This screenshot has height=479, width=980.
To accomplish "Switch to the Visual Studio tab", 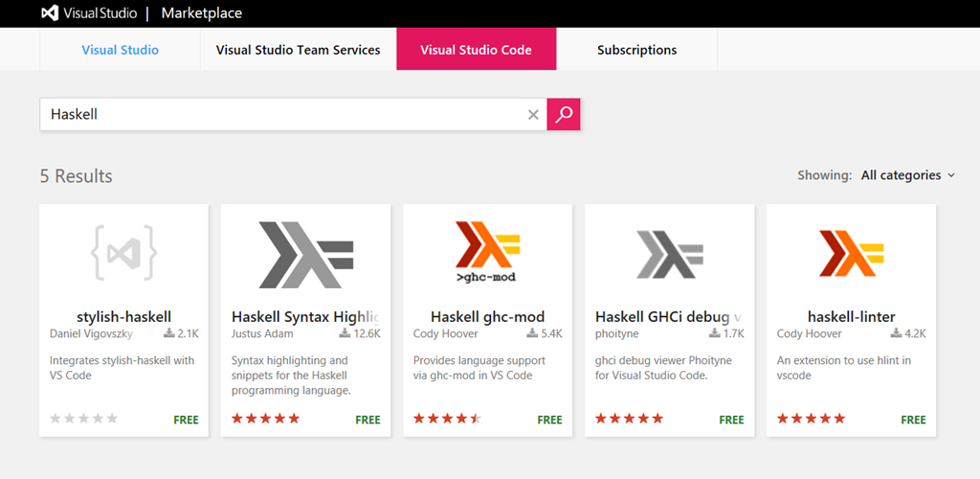I will 120,50.
